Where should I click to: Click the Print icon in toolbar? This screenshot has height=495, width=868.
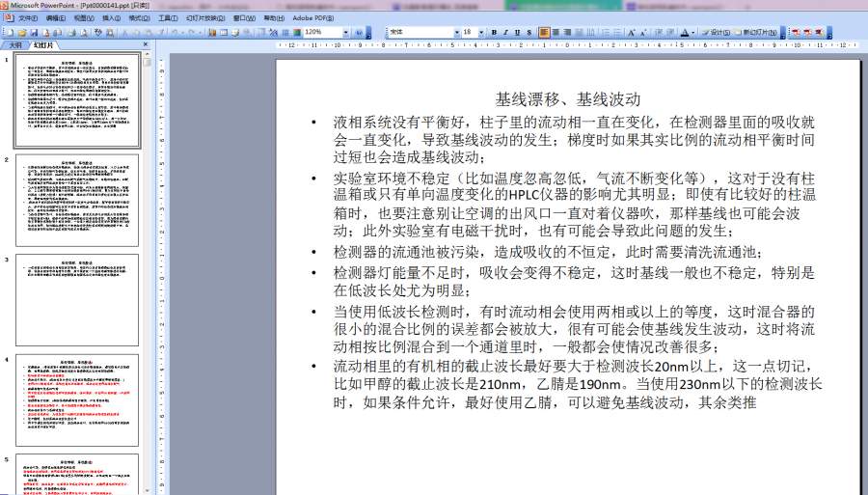pos(71,33)
